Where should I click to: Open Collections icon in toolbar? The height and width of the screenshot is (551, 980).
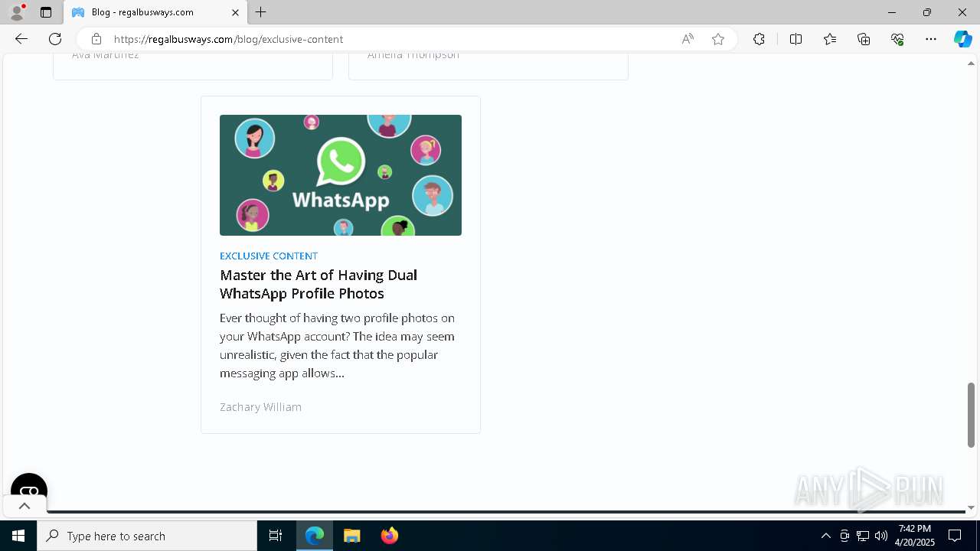click(864, 39)
